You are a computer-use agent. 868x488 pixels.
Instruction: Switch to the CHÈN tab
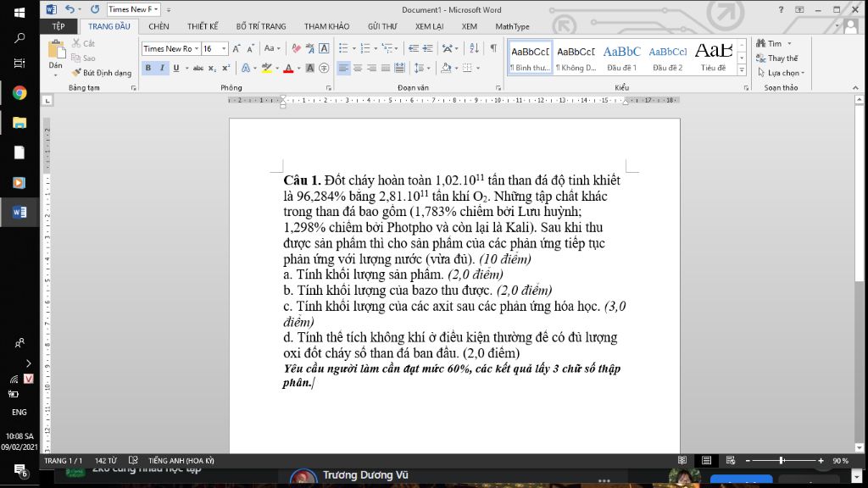coord(159,26)
